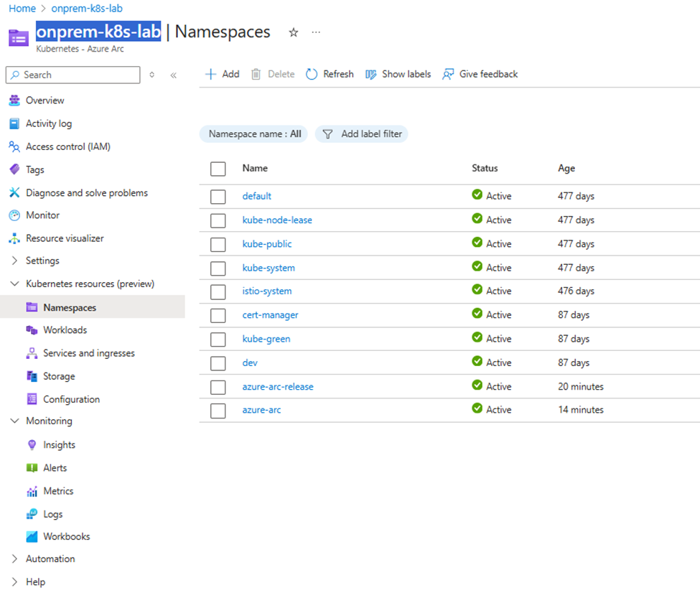Open the istio-system namespace link
The width and height of the screenshot is (700, 590).
tap(267, 291)
